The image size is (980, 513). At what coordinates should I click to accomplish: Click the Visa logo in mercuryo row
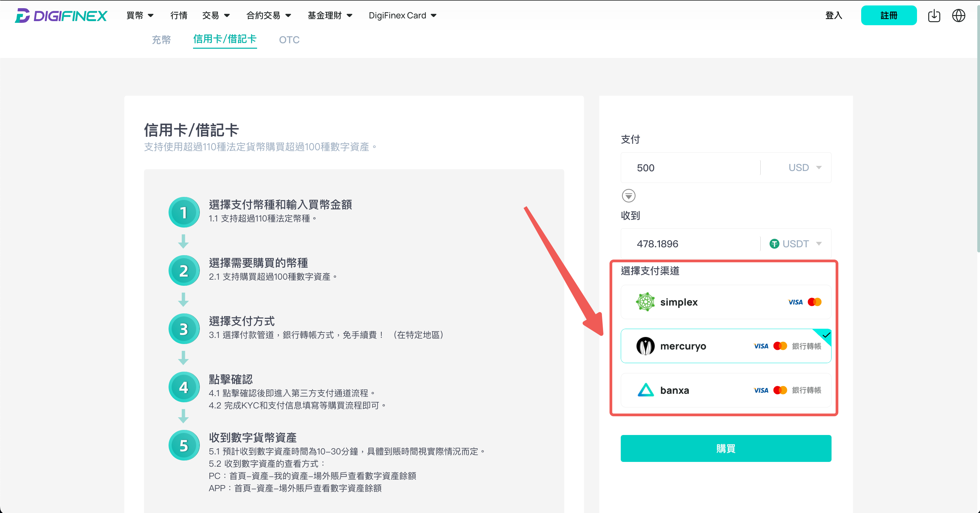point(761,346)
